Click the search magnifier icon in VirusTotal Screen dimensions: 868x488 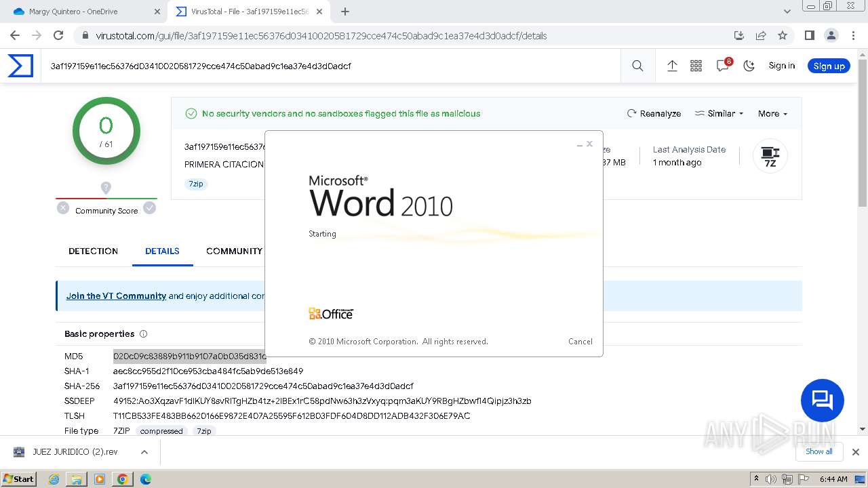point(637,66)
